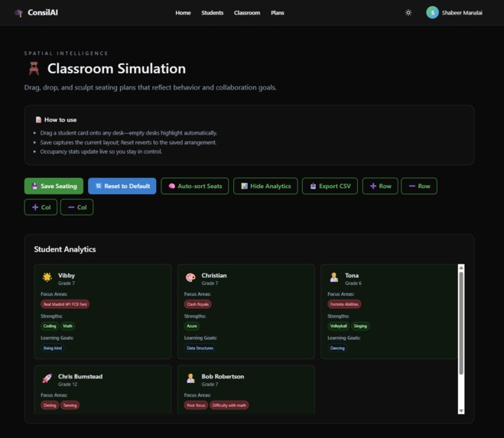Click Christian's Azure strength tag
Viewport: 504px width, 438px height.
click(192, 326)
